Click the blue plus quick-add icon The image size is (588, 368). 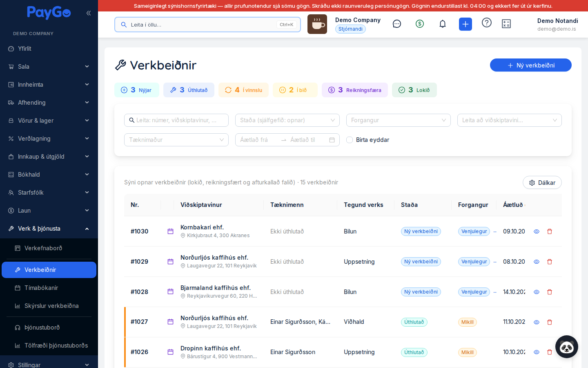(465, 24)
